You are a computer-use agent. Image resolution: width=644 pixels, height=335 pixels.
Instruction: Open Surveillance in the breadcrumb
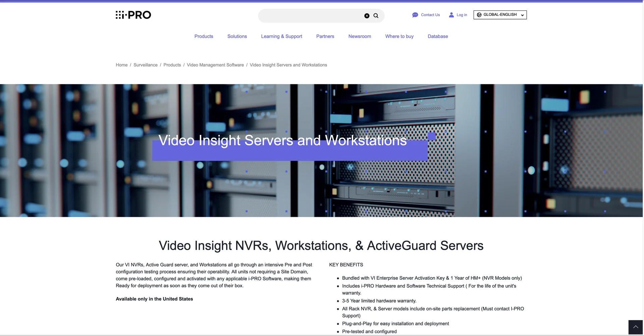point(145,65)
